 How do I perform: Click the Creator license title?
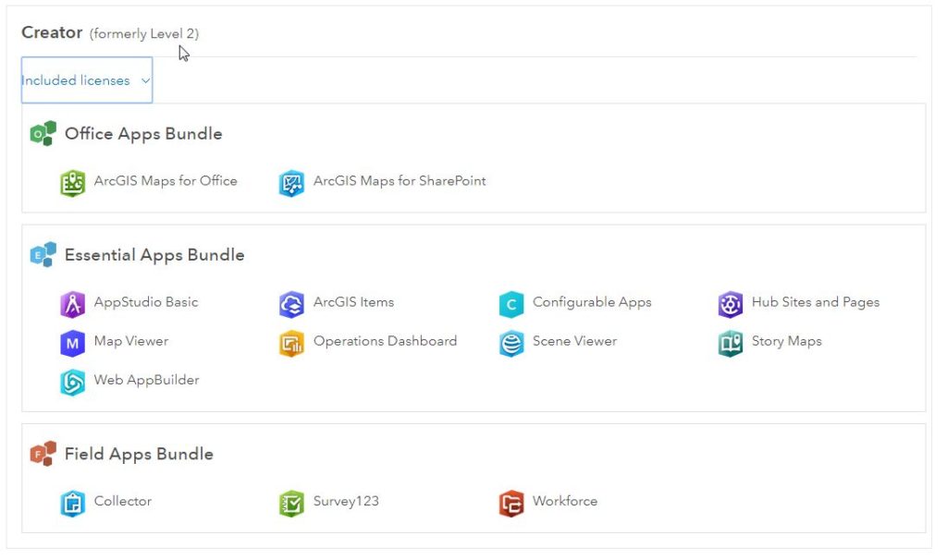[52, 32]
